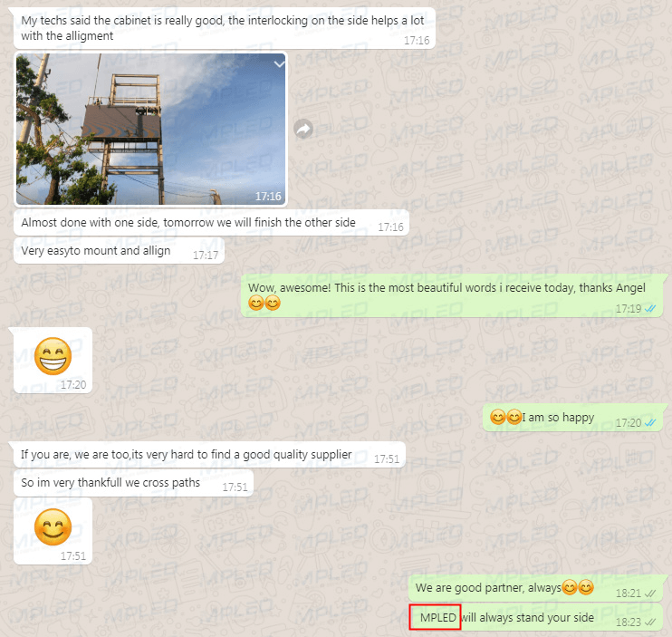Click delivery ticks on the 18:21 message
The image size is (672, 637).
(x=650, y=594)
